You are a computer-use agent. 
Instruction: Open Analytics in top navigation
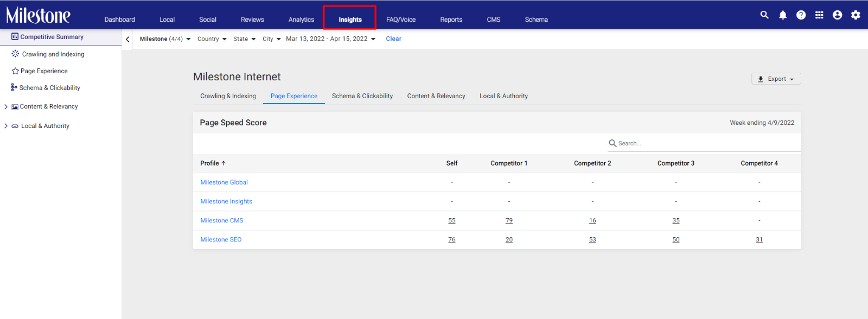(x=301, y=20)
